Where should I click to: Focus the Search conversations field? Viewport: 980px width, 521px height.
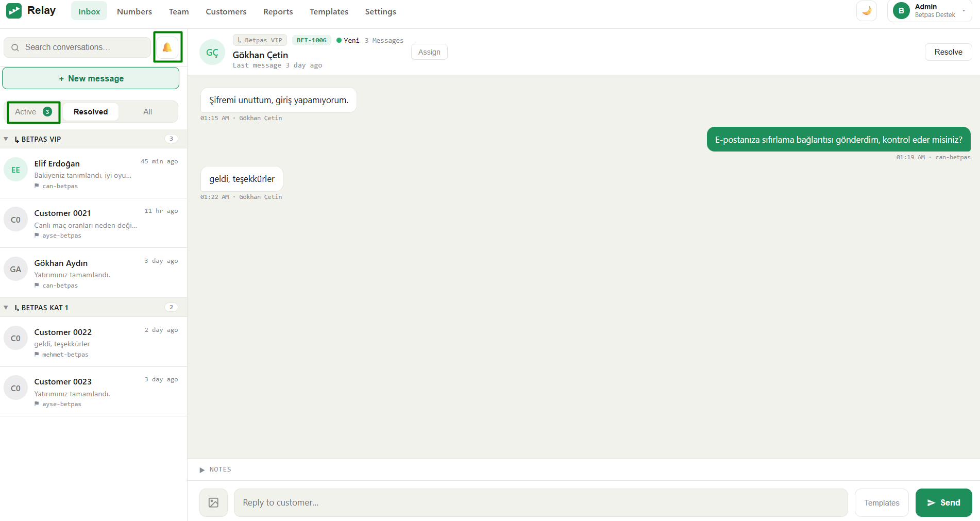(77, 47)
